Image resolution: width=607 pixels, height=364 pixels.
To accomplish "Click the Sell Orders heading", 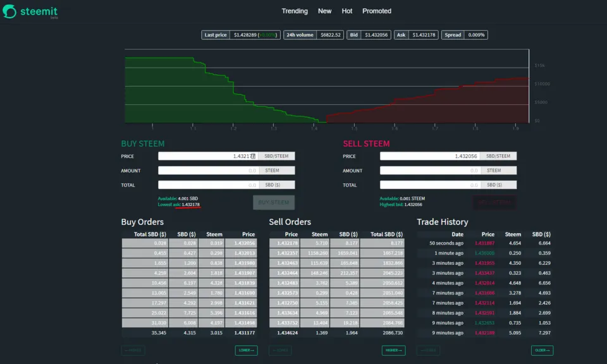I will [290, 222].
